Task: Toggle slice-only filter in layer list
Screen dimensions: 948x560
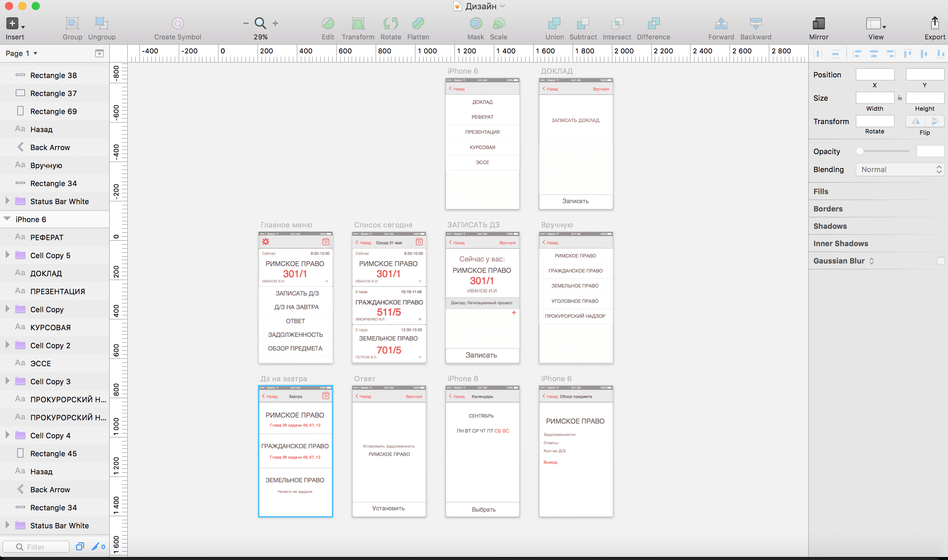Action: click(x=98, y=546)
